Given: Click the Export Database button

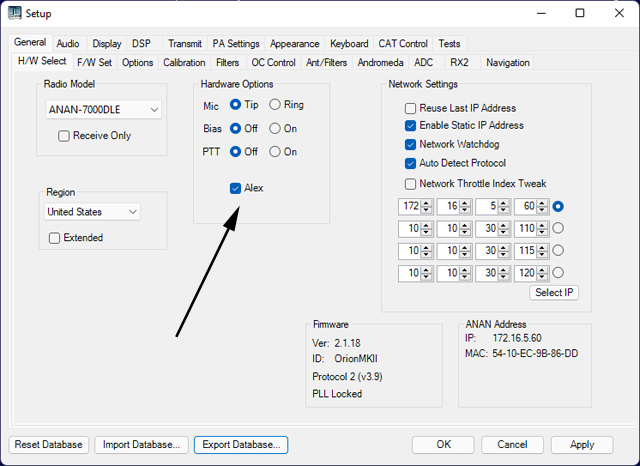Looking at the screenshot, I should [x=241, y=444].
